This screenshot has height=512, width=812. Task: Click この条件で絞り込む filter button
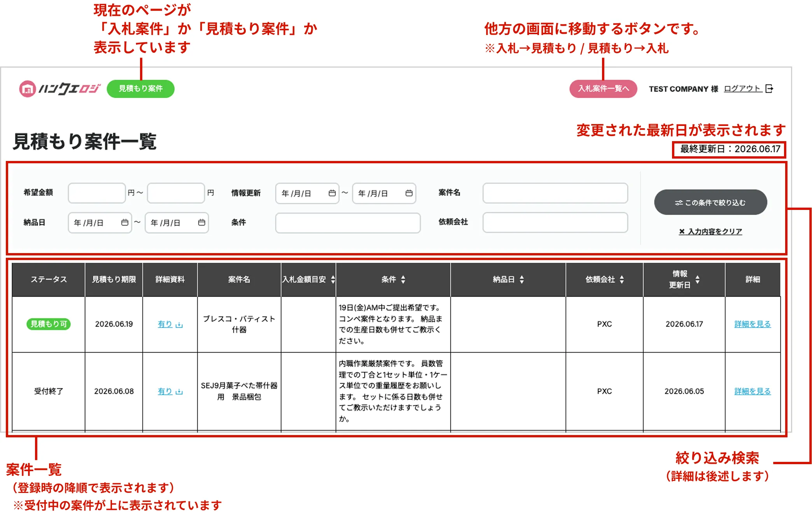710,202
